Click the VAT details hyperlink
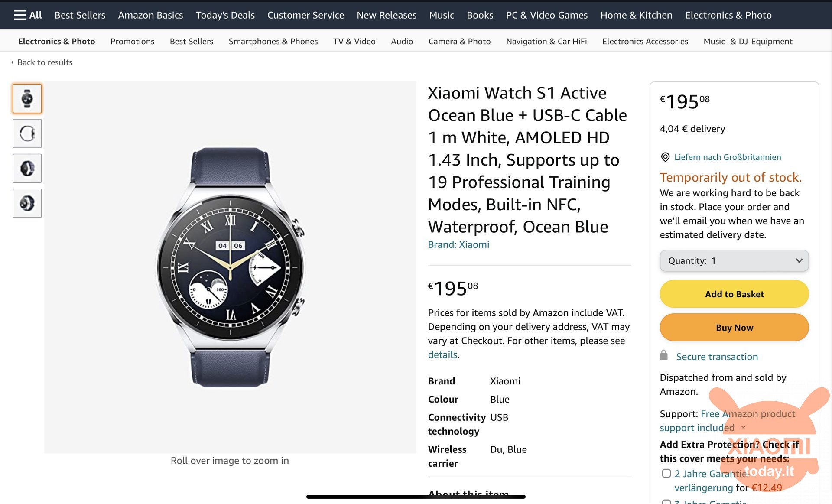 (x=442, y=354)
